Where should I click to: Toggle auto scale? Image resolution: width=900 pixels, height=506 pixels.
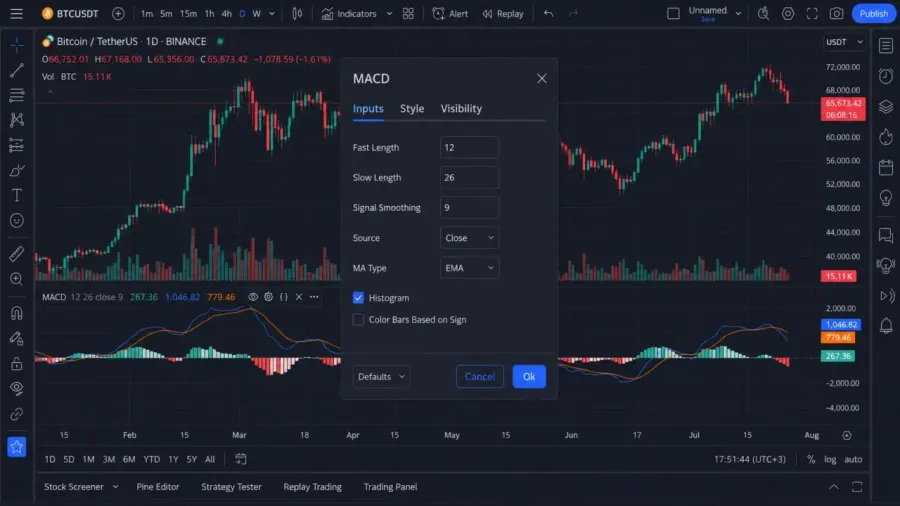pyautogui.click(x=853, y=459)
